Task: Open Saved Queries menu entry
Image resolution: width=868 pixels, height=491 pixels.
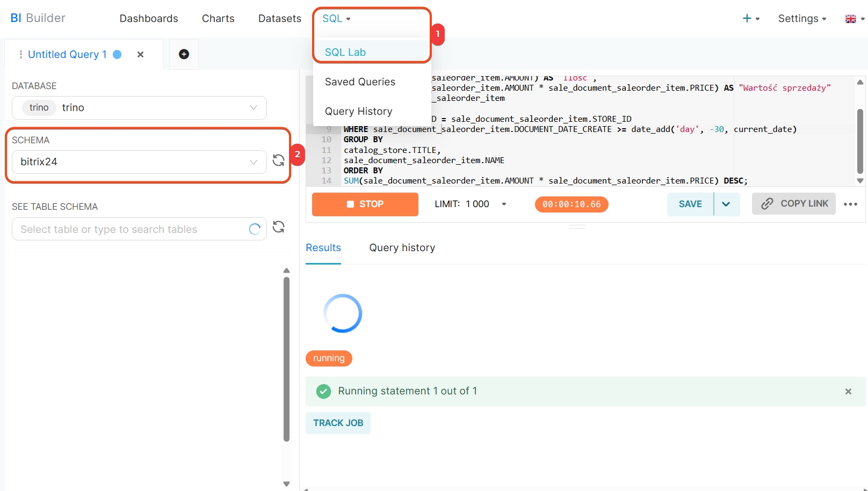Action: [360, 82]
